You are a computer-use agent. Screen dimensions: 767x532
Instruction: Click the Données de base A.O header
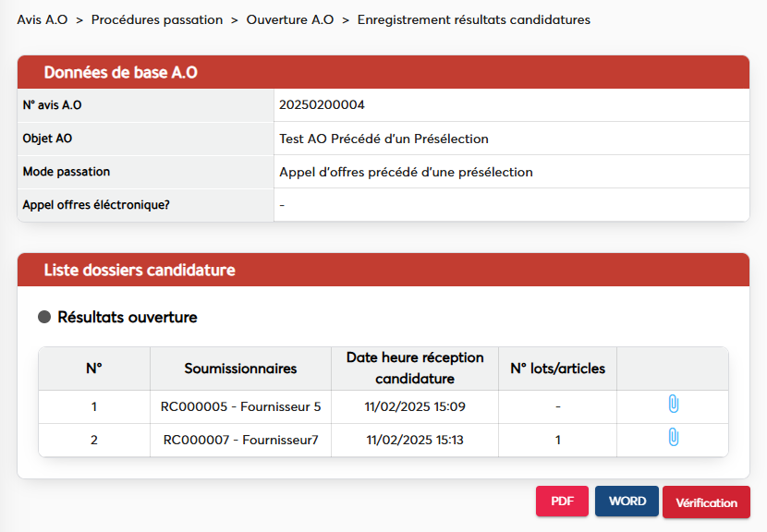click(120, 73)
